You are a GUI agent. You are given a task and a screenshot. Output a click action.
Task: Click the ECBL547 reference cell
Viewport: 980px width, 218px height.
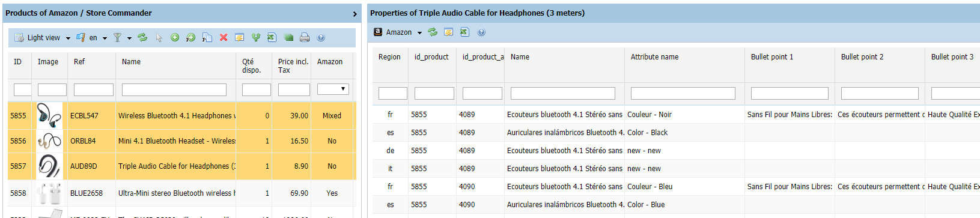92,115
